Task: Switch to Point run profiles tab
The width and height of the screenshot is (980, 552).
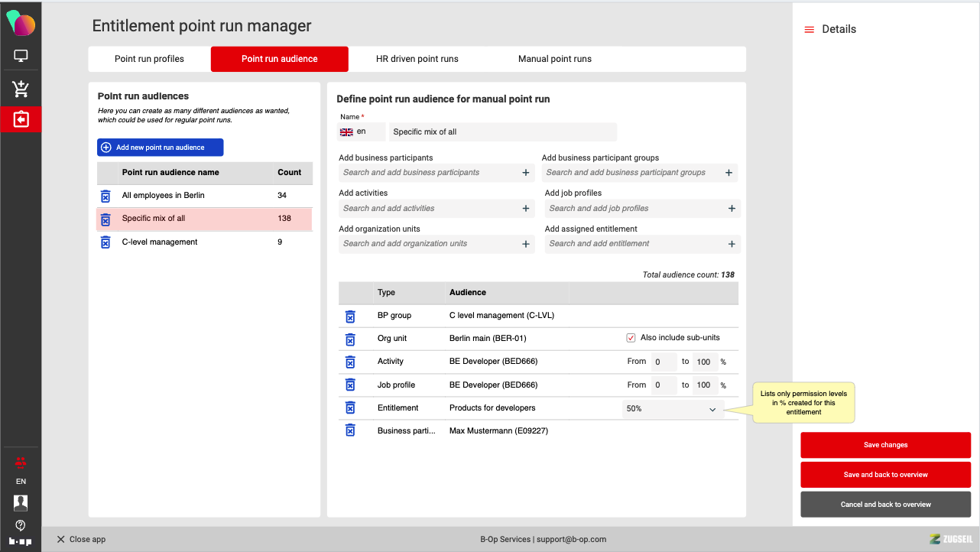Action: click(x=149, y=59)
